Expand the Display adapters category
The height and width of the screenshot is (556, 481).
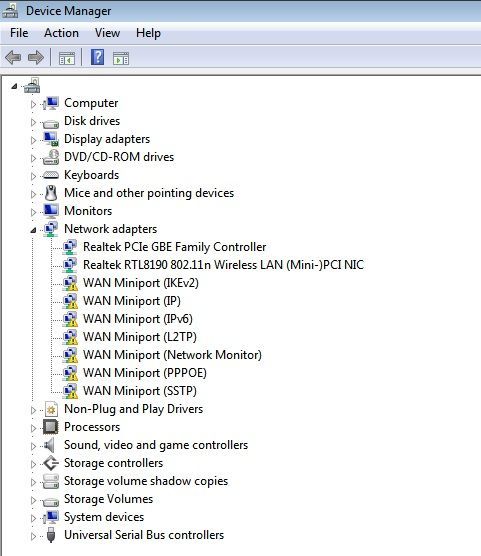[33, 140]
